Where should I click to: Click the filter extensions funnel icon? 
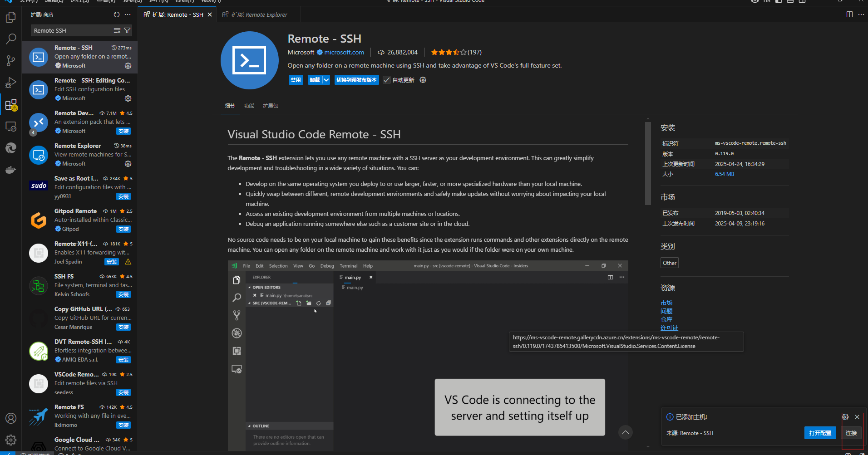click(127, 30)
